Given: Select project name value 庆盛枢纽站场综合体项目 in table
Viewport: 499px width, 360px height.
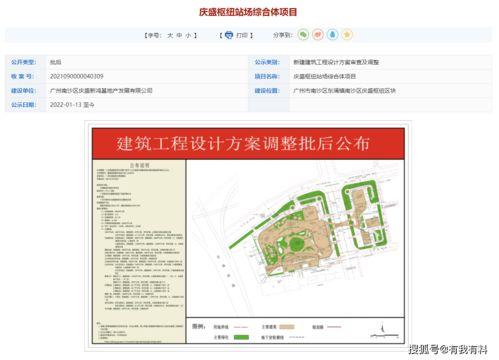Looking at the screenshot, I should (x=324, y=76).
